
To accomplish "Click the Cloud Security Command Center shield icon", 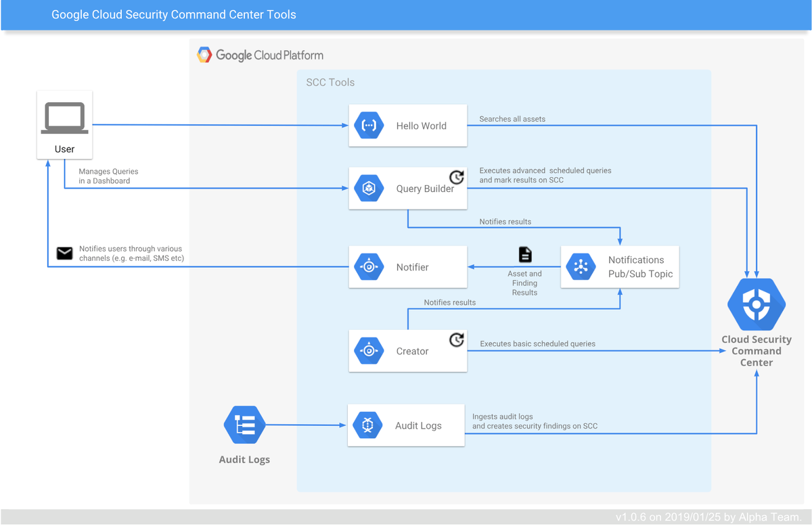I will tap(756, 304).
